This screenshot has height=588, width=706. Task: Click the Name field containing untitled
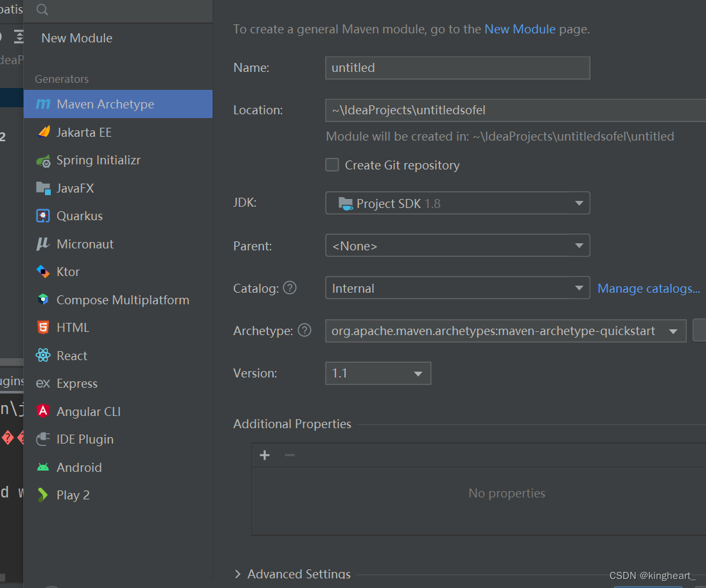(457, 68)
